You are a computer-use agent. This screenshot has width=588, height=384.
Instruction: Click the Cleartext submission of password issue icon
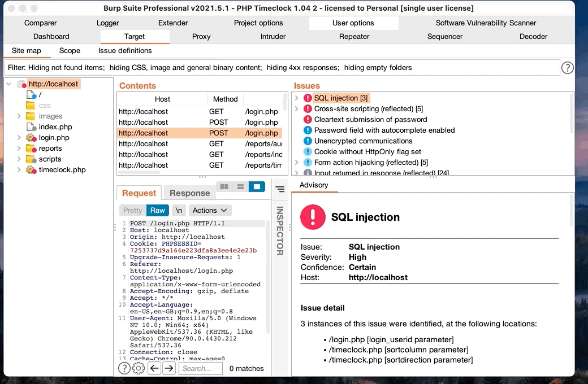(308, 120)
